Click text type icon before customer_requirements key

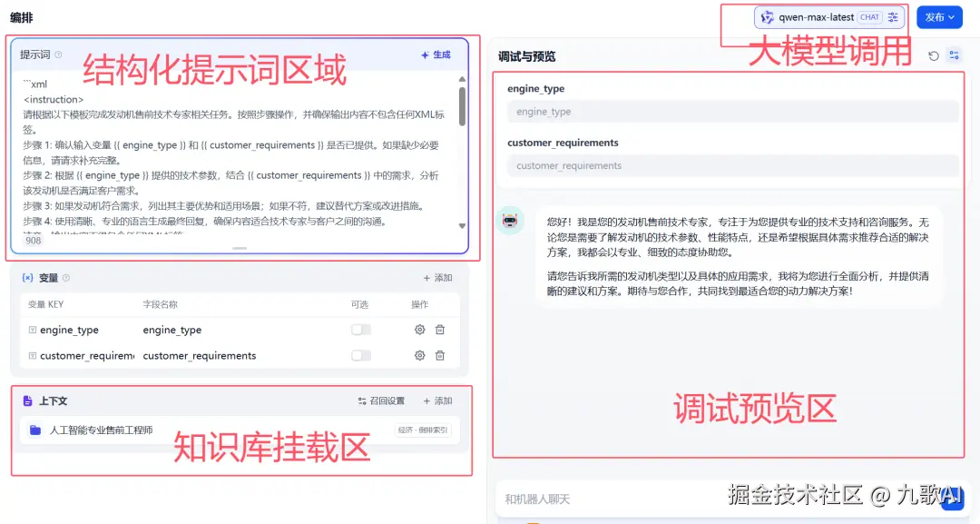[33, 355]
